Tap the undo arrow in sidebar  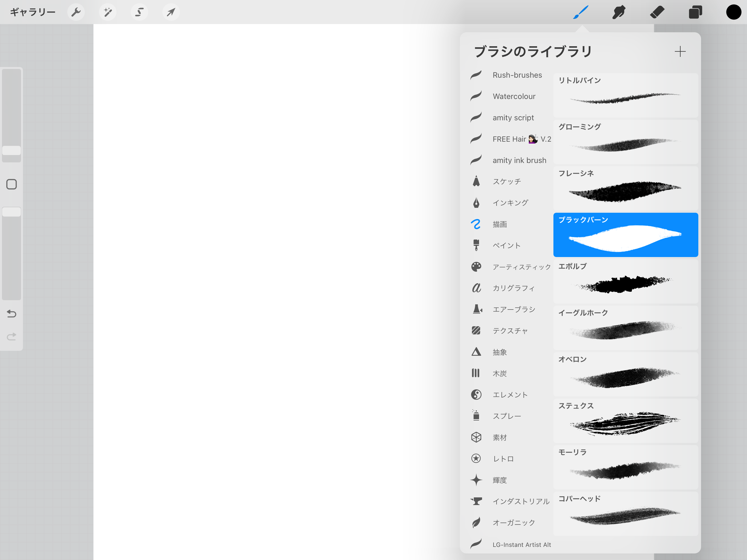(x=11, y=314)
